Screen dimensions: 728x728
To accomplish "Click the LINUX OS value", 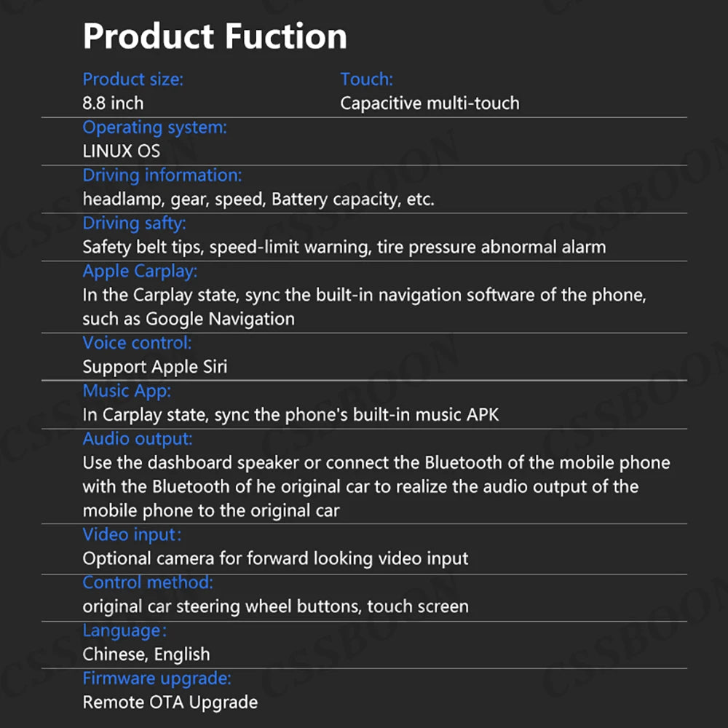I will click(121, 151).
